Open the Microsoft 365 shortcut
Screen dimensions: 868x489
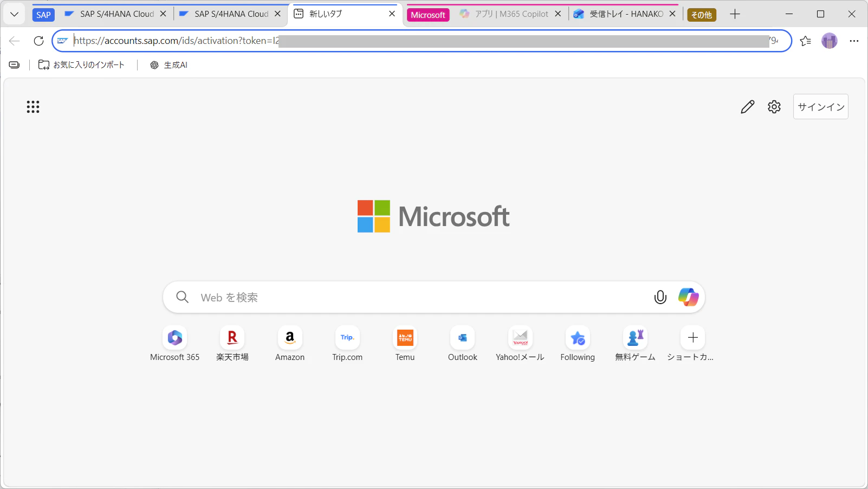coord(175,344)
